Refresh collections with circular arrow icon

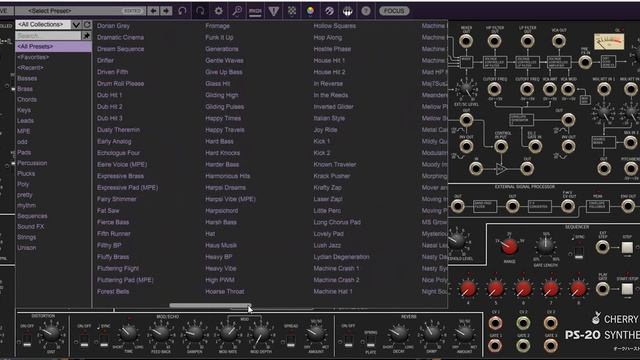pos(87,24)
